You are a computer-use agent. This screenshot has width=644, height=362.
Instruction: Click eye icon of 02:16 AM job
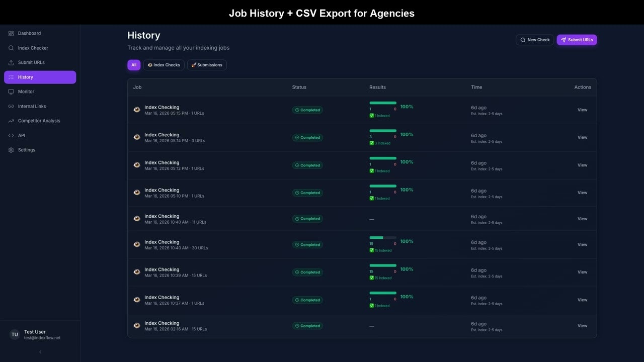137,326
